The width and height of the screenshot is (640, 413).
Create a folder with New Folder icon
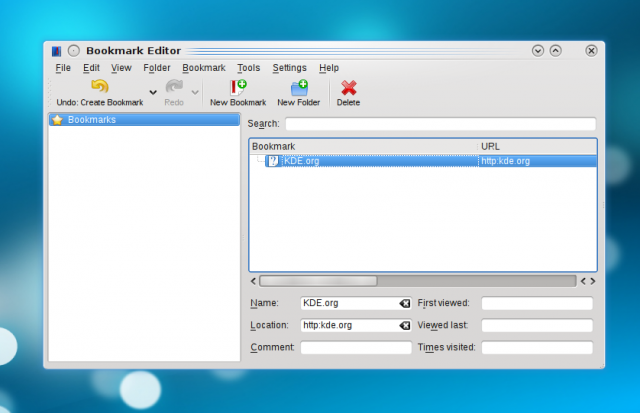tap(298, 88)
